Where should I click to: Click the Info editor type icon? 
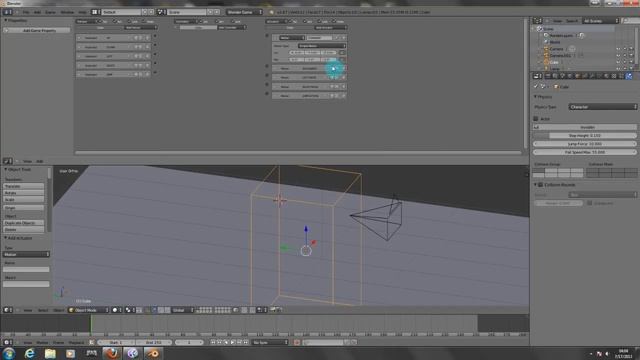point(8,12)
